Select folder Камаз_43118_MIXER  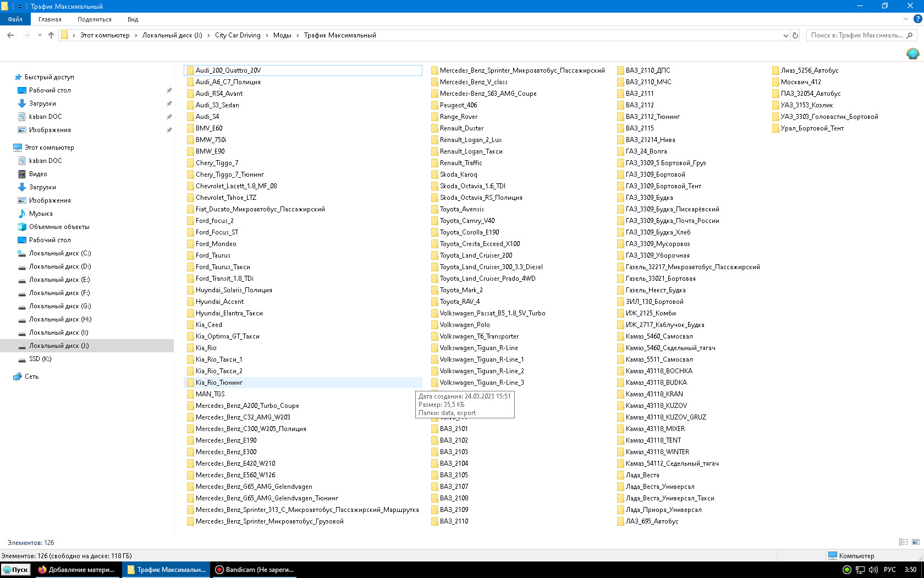[655, 429]
